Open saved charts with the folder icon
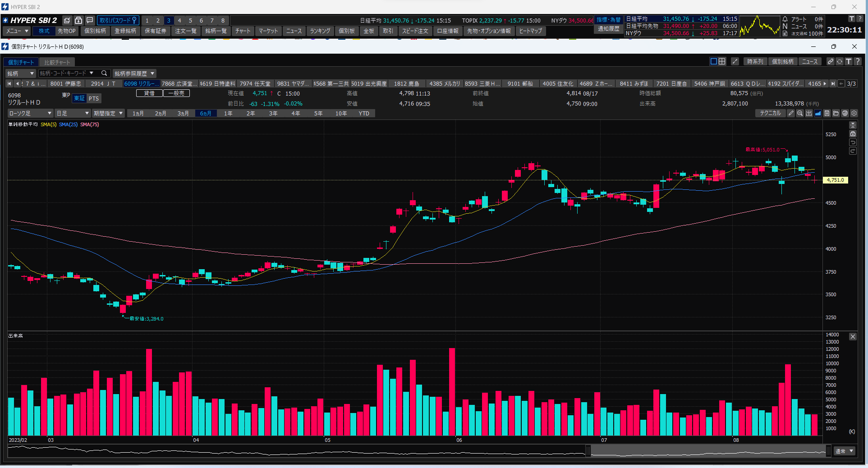The image size is (868, 468). 836,113
